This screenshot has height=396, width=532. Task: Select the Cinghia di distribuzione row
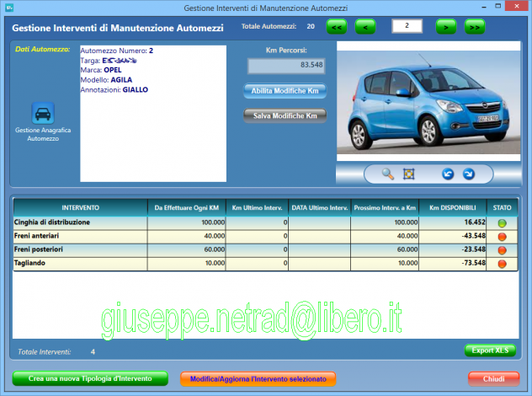click(265, 222)
